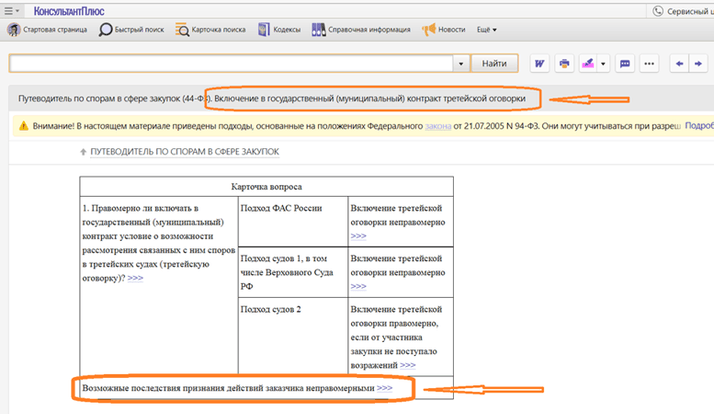Open Кодексы section
This screenshot has width=714, height=414.
point(279,30)
